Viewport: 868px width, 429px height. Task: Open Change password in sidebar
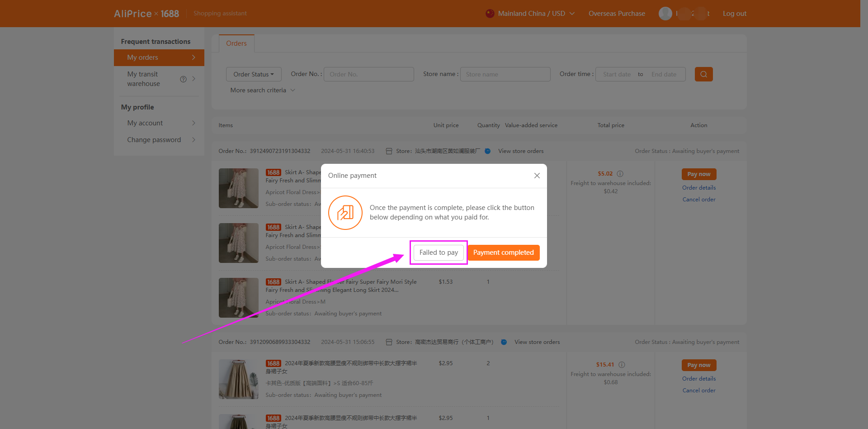159,140
